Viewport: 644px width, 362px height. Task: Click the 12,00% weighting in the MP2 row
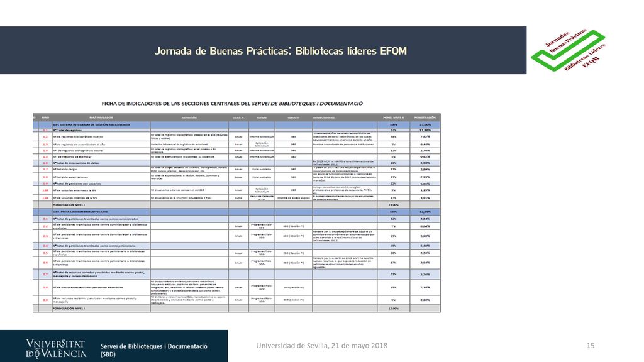coord(425,212)
